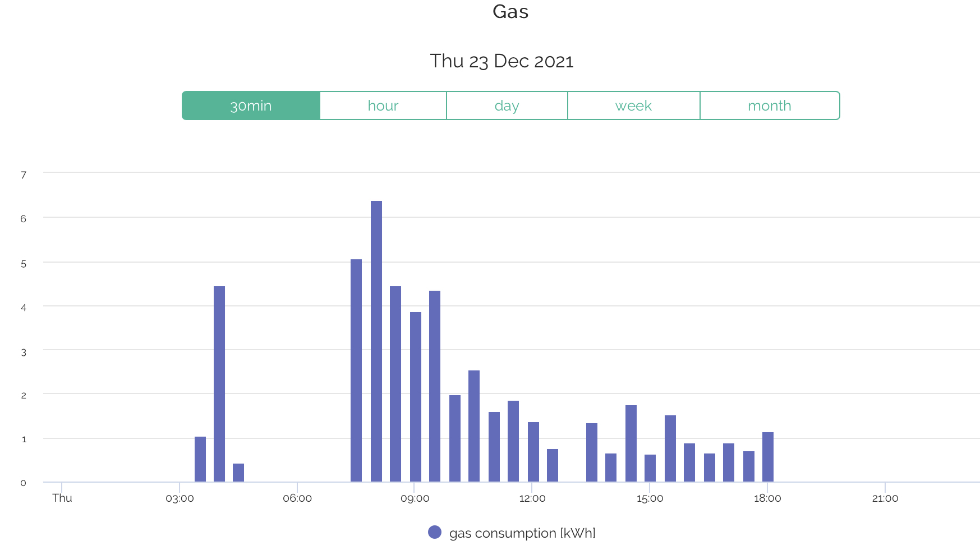Click the 21:00 x-axis label
980x559 pixels.
coord(885,498)
